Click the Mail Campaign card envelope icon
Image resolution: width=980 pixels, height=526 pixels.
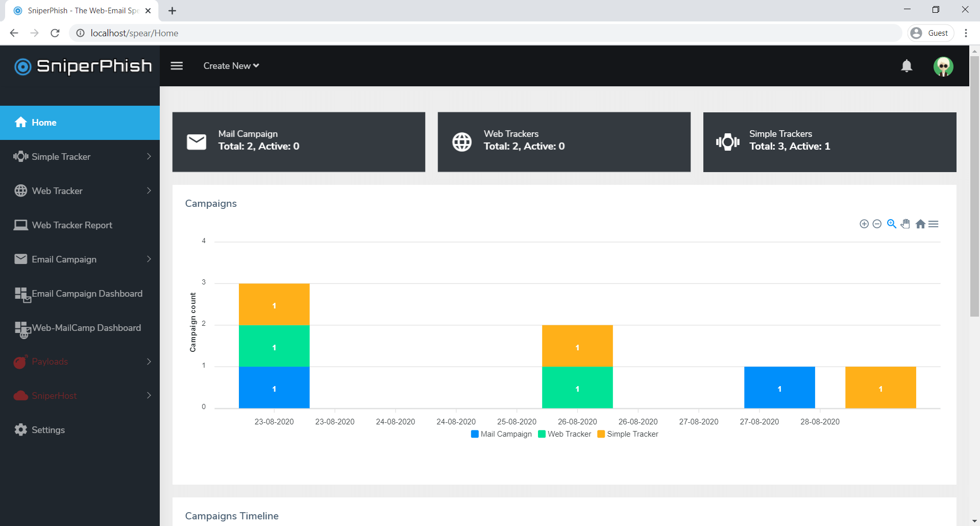point(197,142)
